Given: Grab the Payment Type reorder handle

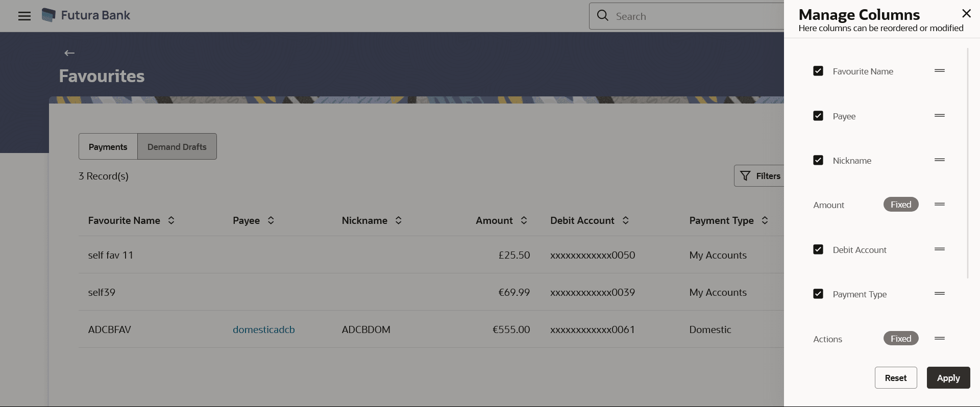Looking at the screenshot, I should coord(940,294).
